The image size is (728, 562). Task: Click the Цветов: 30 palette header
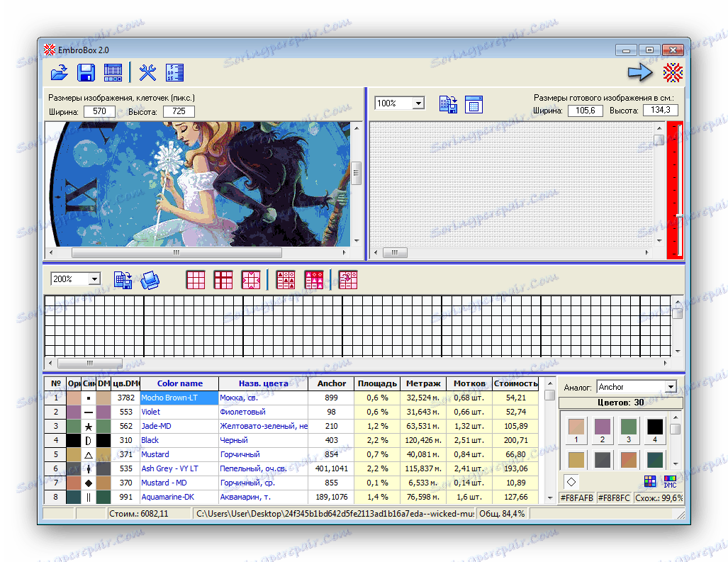coord(621,403)
